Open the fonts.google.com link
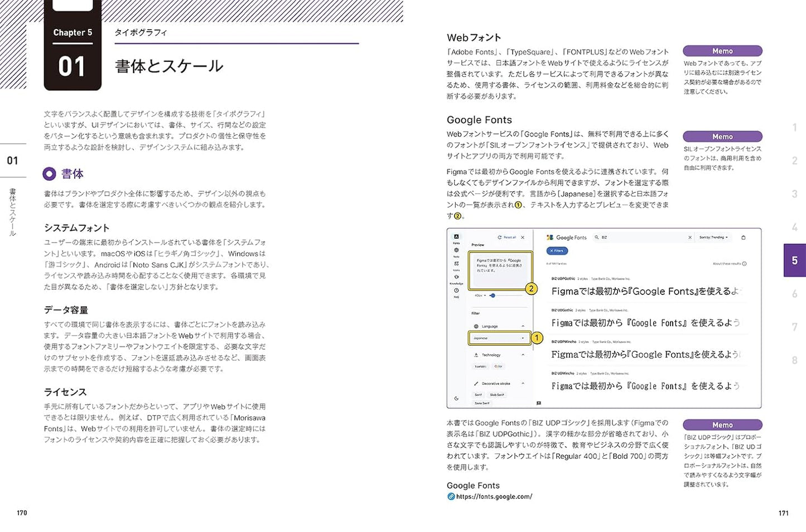Viewport: 806px width, 532px height. point(494,496)
